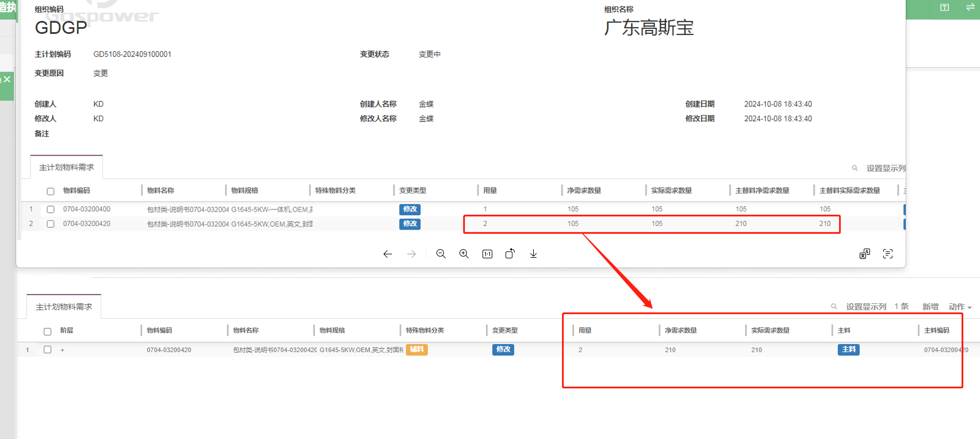Screen dimensions: 980x439
Task: Tick the header select-all checkbox in preview table
Action: [x=51, y=191]
